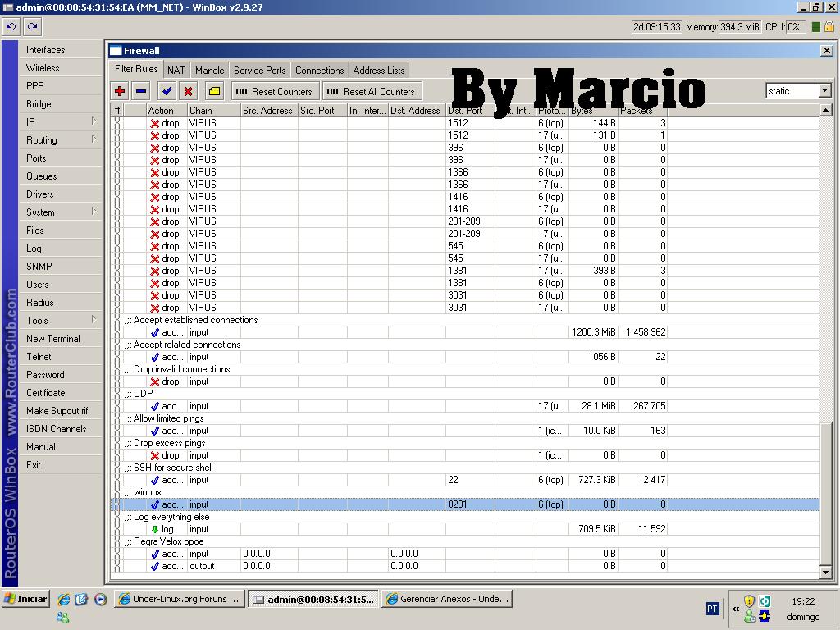The image size is (840, 630).
Task: Open the Files menu item
Action: (61, 231)
